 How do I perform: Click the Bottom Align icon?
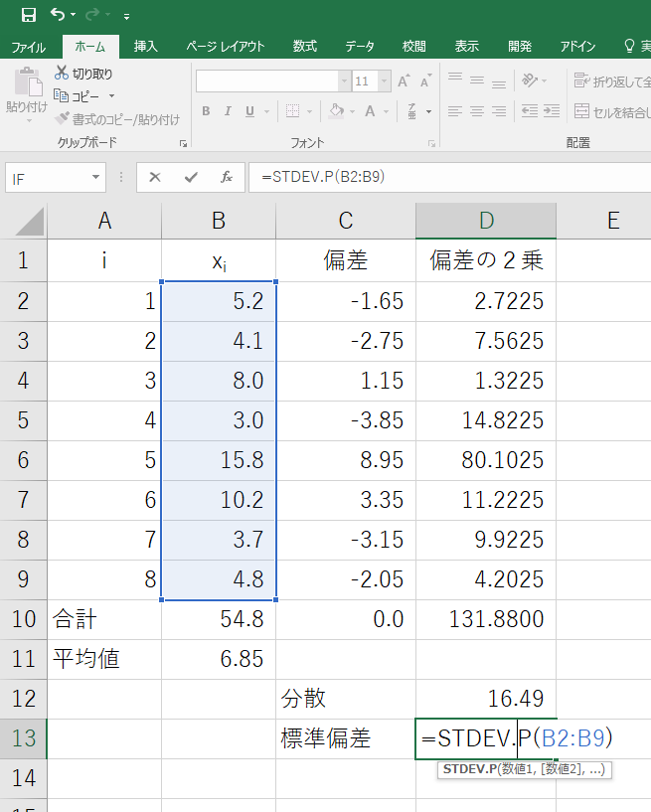(x=499, y=82)
